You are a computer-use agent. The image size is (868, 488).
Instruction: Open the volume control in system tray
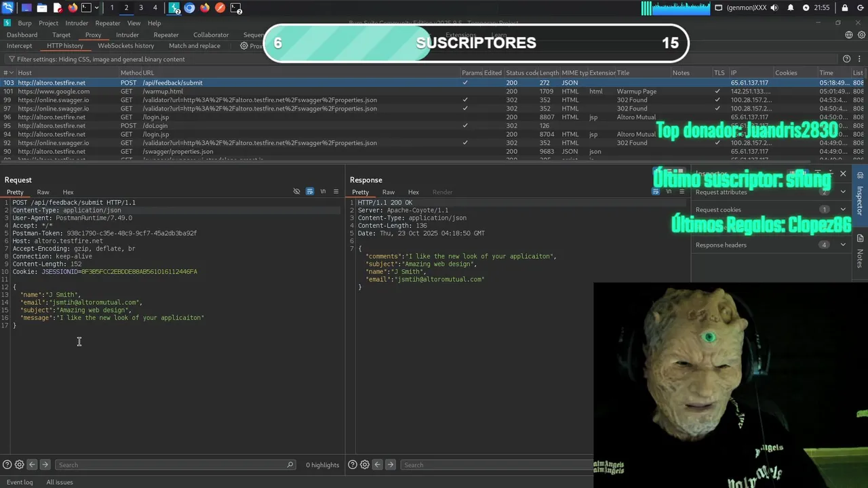pyautogui.click(x=774, y=8)
